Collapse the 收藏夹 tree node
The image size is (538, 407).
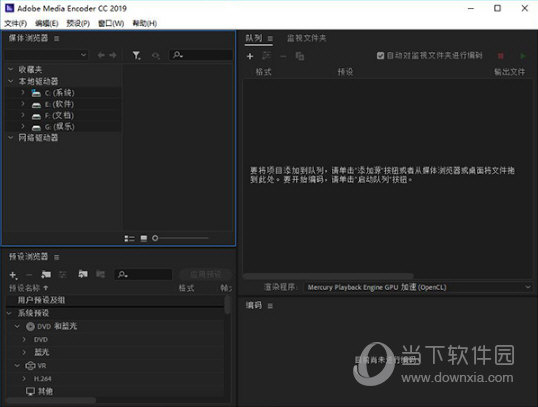[11, 69]
